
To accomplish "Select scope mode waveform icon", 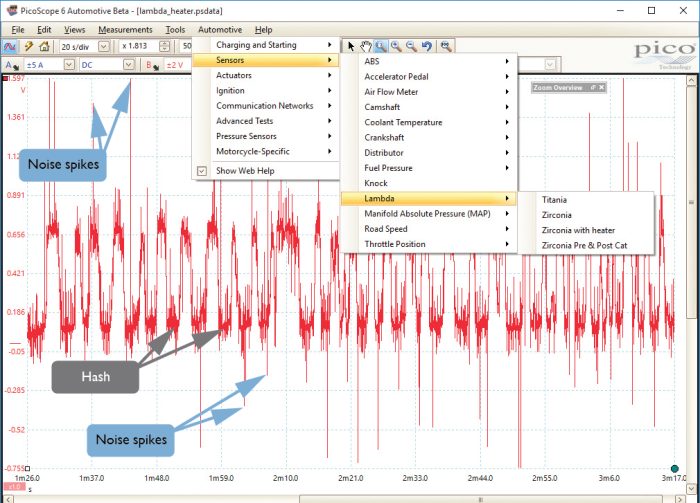I will coord(10,46).
